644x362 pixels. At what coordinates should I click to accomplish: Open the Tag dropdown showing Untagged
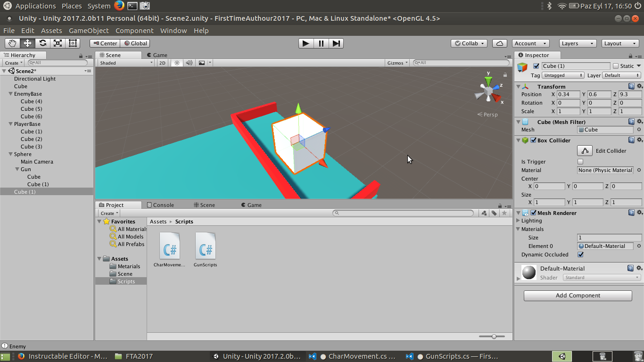coord(563,75)
